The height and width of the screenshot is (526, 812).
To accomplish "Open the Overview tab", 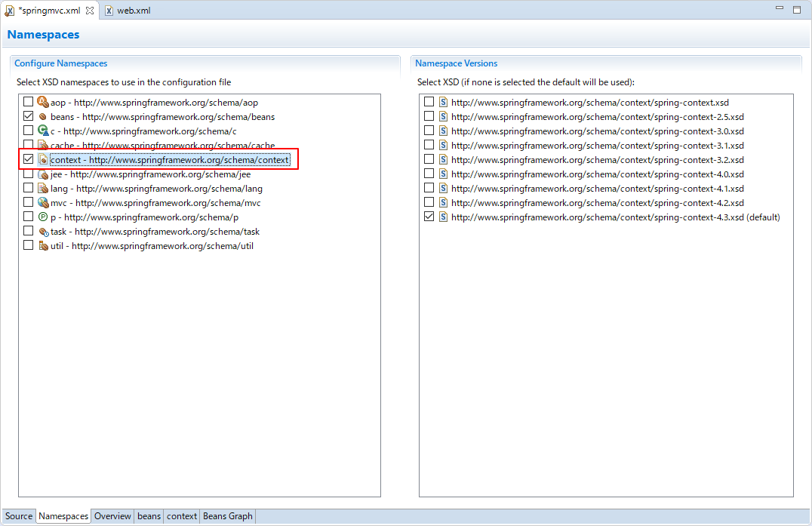I will (x=112, y=516).
